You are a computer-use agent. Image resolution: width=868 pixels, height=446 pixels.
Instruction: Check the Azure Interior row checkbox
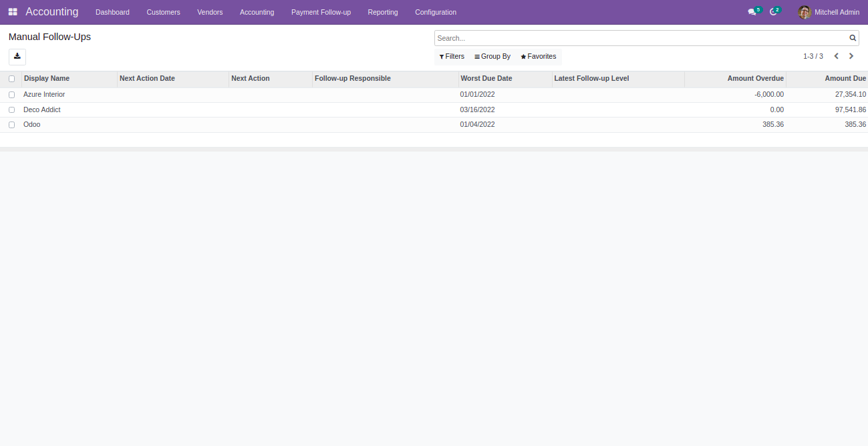(x=11, y=95)
